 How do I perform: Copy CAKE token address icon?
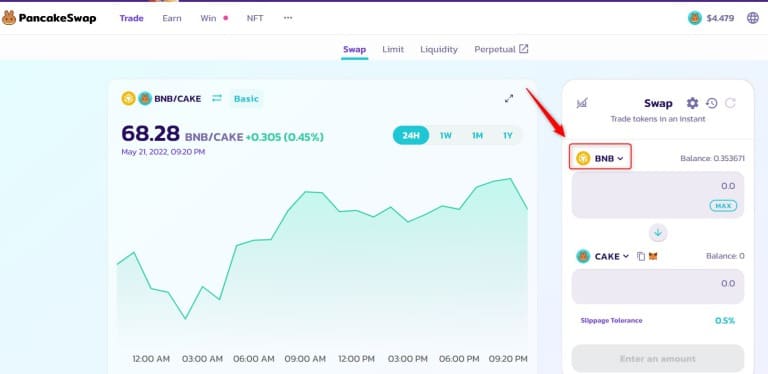click(641, 256)
